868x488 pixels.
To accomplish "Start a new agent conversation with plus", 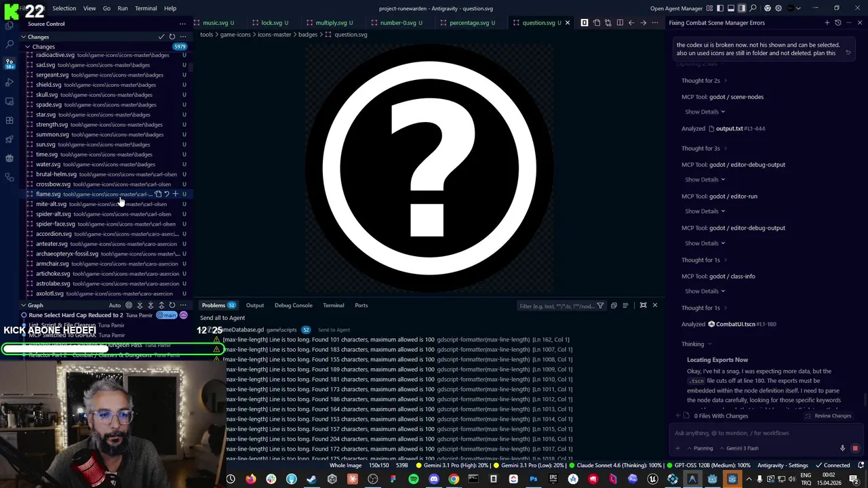I will [827, 22].
